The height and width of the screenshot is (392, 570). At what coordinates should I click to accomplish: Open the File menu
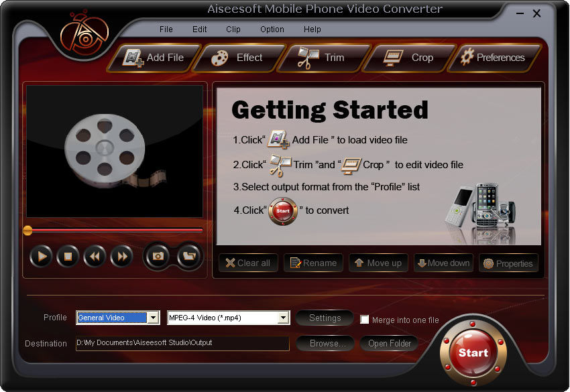tap(166, 29)
